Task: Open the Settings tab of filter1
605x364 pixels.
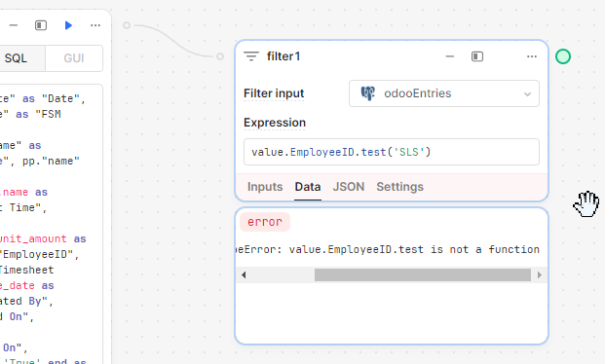Action: 399,187
